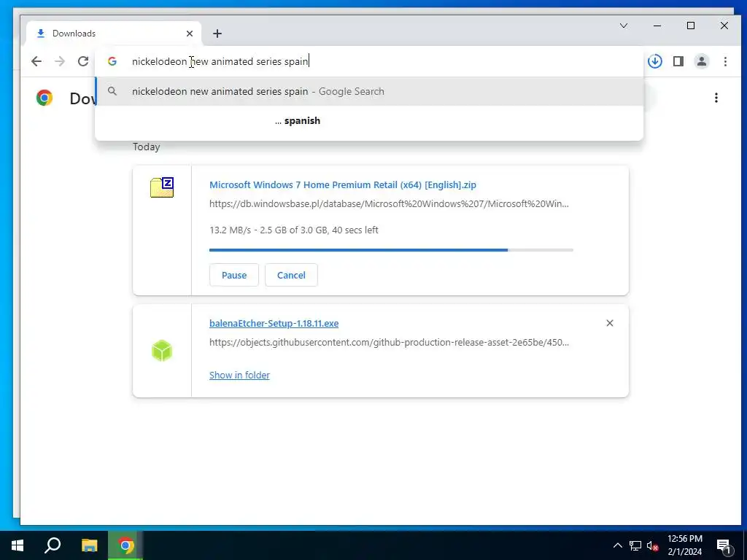The height and width of the screenshot is (560, 747).
Task: Open the balenaEtcher-Setup-1.18.11.exe link
Action: 274,323
